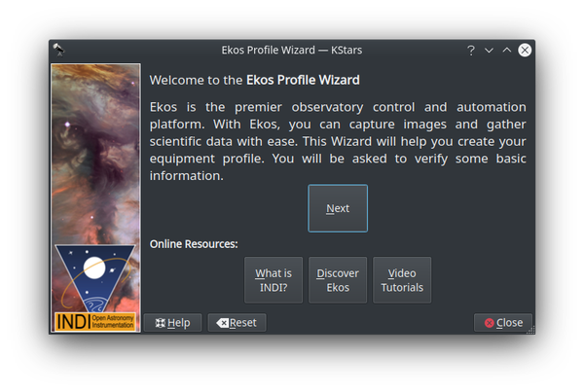Click the question mark help icon in title bar

point(471,50)
